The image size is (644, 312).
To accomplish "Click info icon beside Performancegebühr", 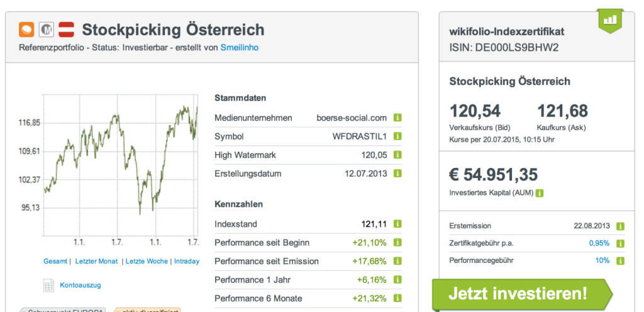I will (621, 260).
